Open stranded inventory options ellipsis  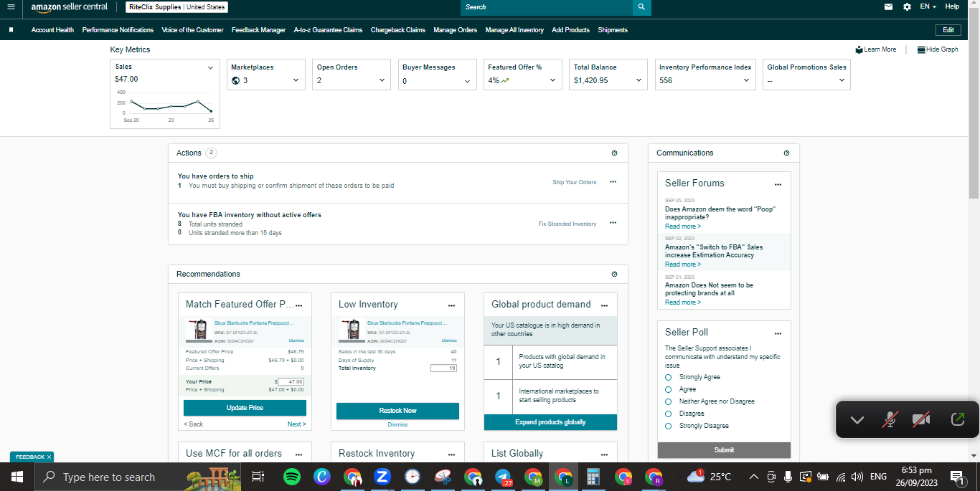[x=613, y=223]
